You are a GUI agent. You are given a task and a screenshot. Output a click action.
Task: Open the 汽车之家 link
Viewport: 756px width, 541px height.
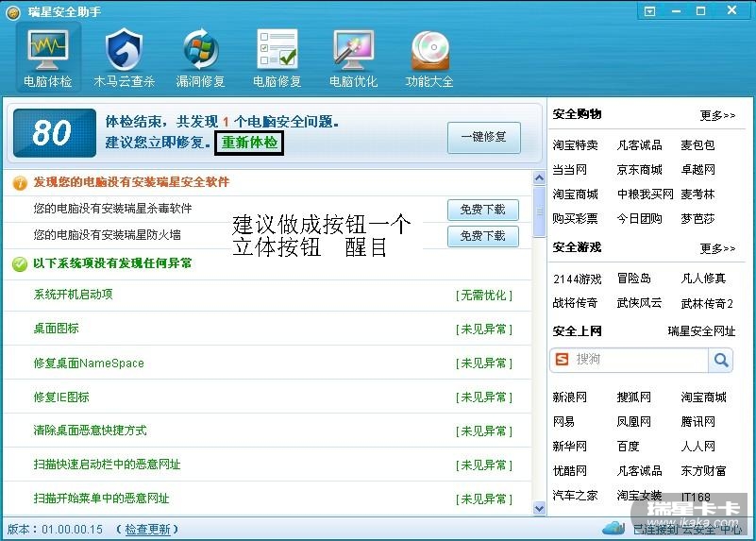[x=575, y=496]
